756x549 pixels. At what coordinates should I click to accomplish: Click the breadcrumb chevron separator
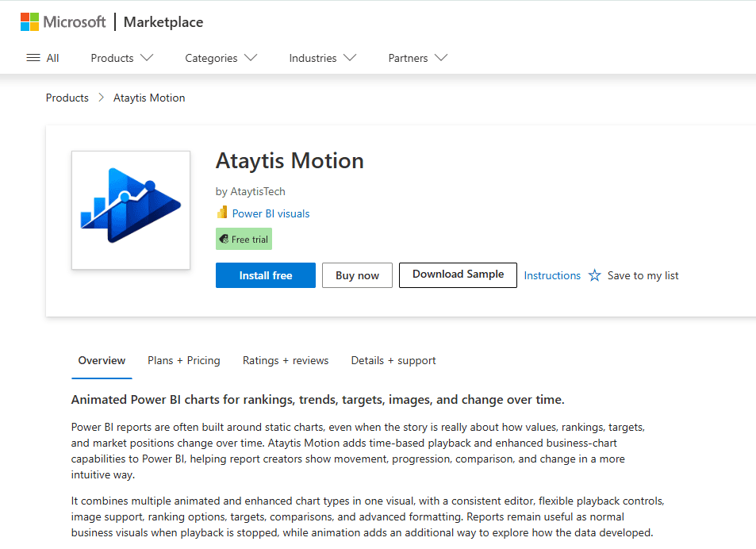tap(101, 98)
